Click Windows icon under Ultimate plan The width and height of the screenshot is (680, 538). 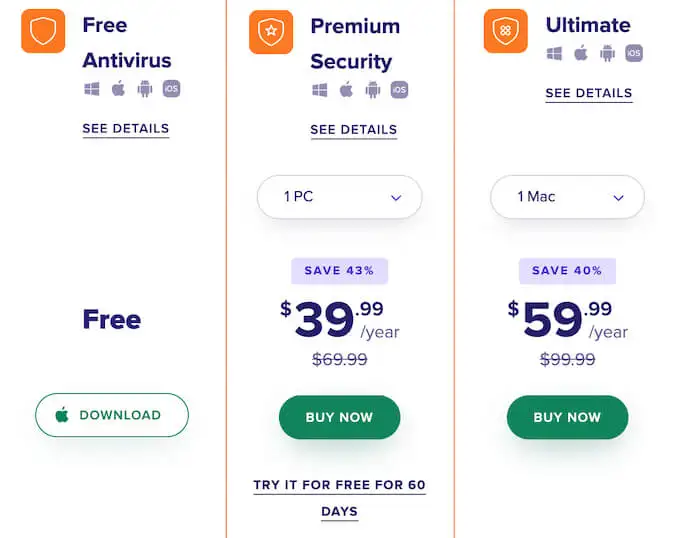[554, 53]
